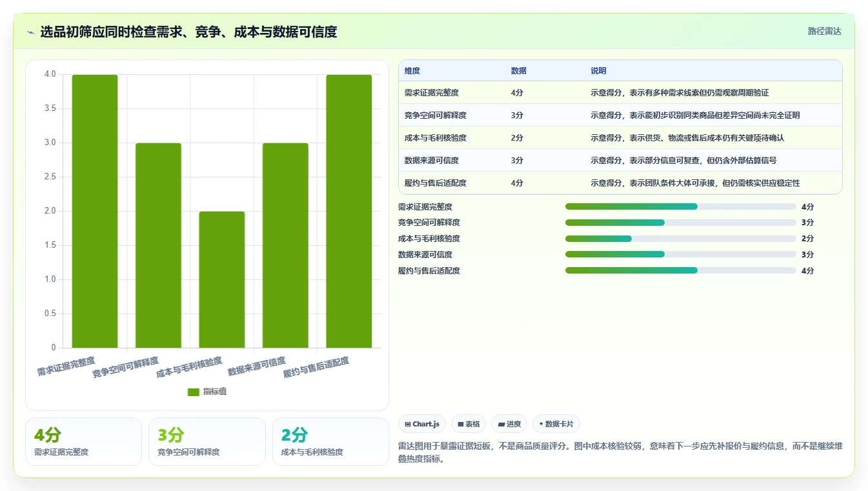Select the 数据卡片 tag chip
The height and width of the screenshot is (491, 868).
click(556, 424)
